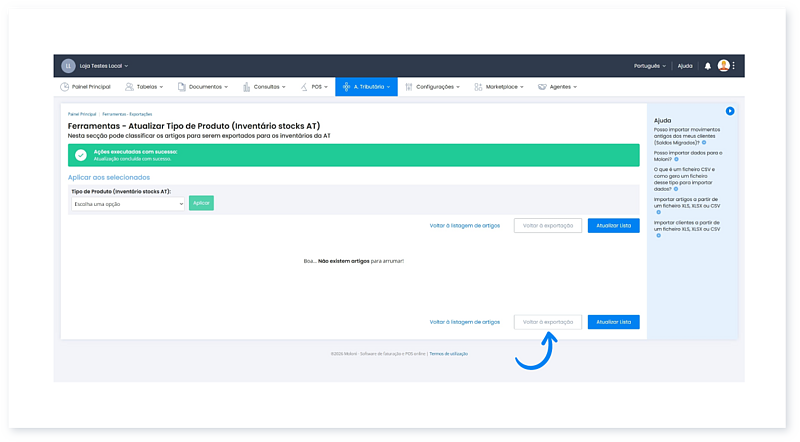Screen dimensions: 800x442
Task: Open the three-dot options menu in header
Action: coord(734,65)
